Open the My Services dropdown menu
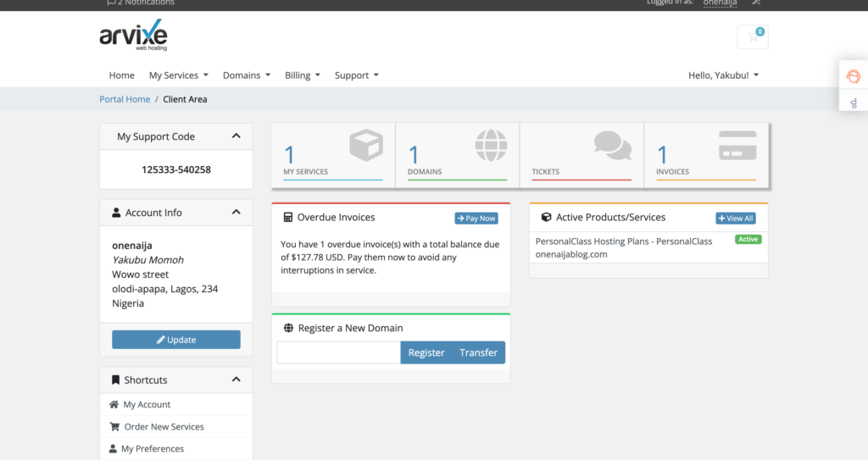 click(178, 75)
